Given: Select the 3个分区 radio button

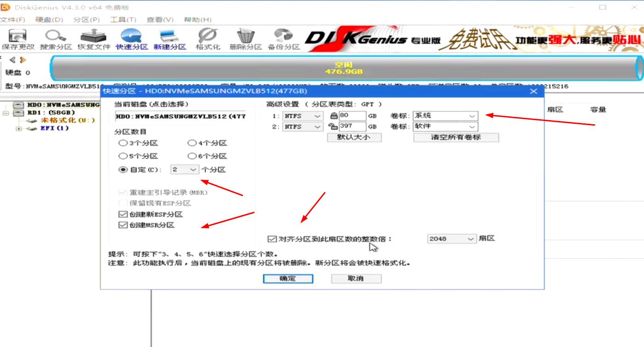Looking at the screenshot, I should 123,143.
